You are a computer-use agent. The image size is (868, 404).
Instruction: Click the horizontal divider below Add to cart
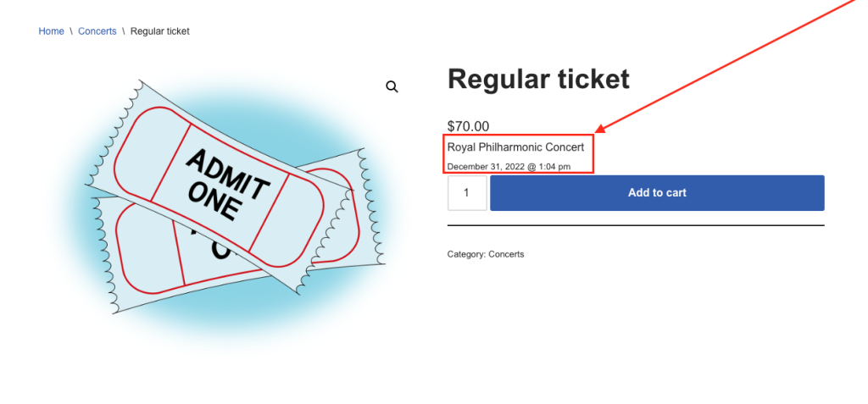636,226
